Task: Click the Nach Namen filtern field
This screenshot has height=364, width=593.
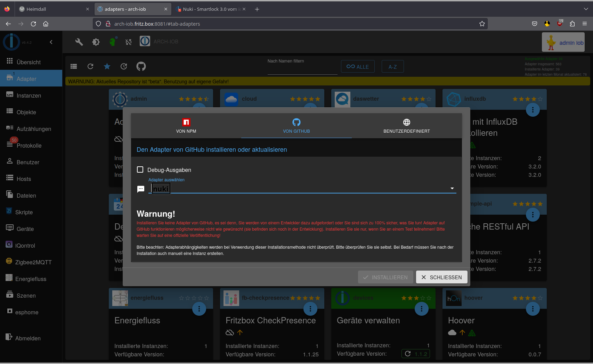Action: pyautogui.click(x=302, y=69)
